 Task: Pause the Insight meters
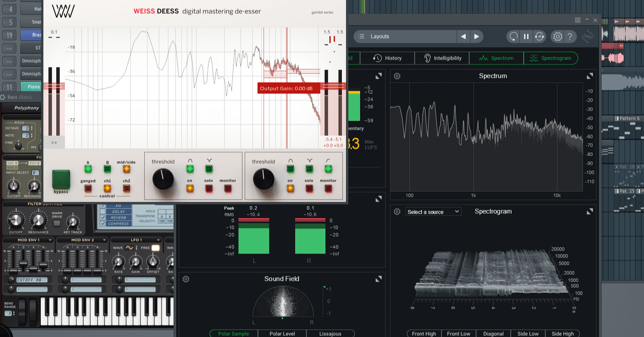pos(526,36)
